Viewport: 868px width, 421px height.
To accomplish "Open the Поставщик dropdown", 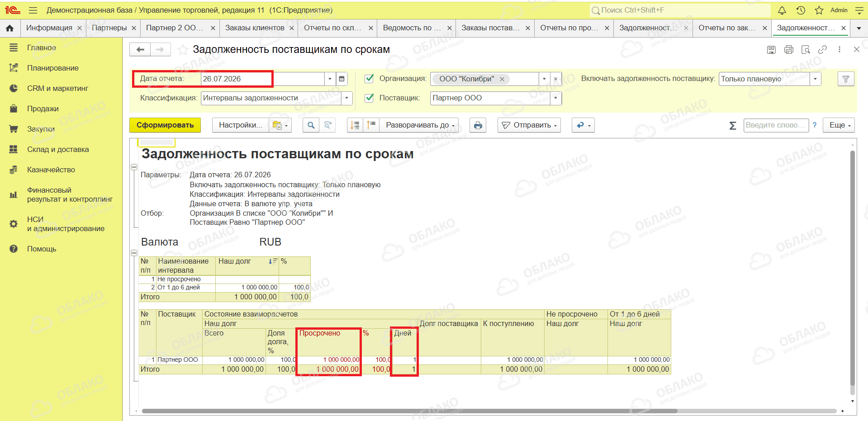I will click(556, 98).
